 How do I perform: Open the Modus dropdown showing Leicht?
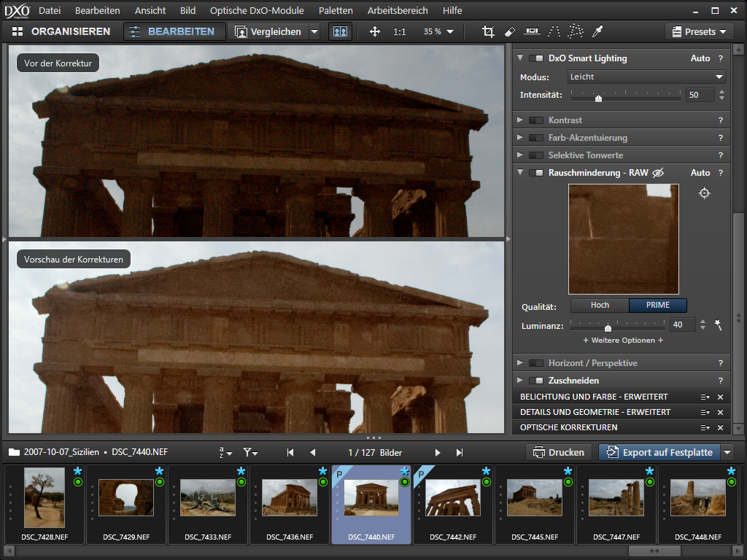click(646, 77)
